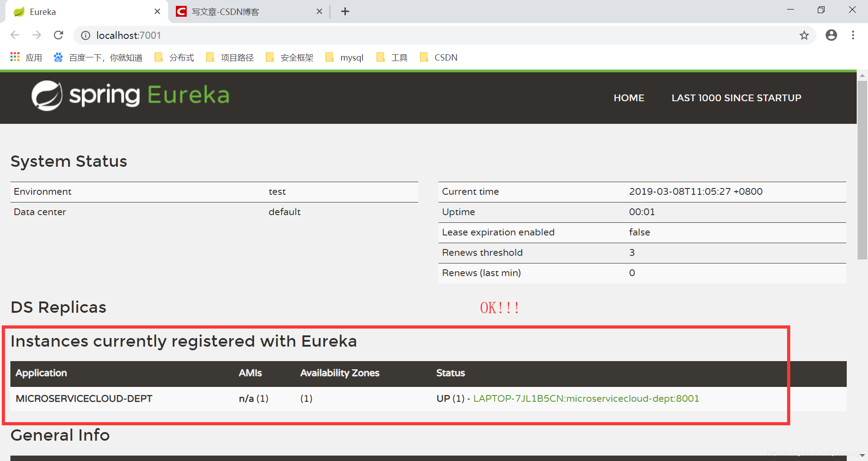
Task: Click the Data center value default
Action: (x=284, y=212)
